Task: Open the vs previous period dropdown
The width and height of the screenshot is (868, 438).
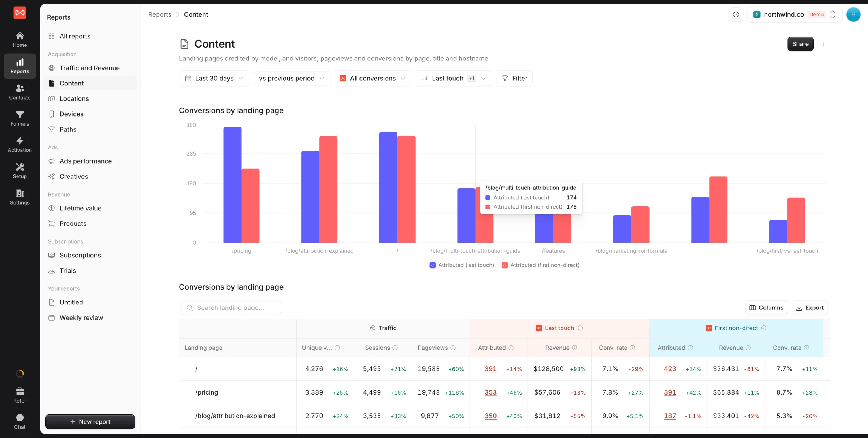Action: (x=292, y=78)
